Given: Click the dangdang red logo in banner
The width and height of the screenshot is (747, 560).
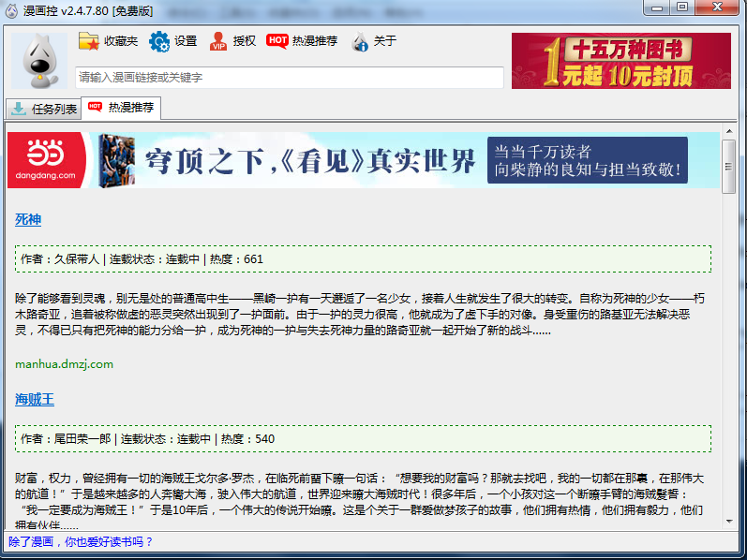Looking at the screenshot, I should (x=47, y=160).
